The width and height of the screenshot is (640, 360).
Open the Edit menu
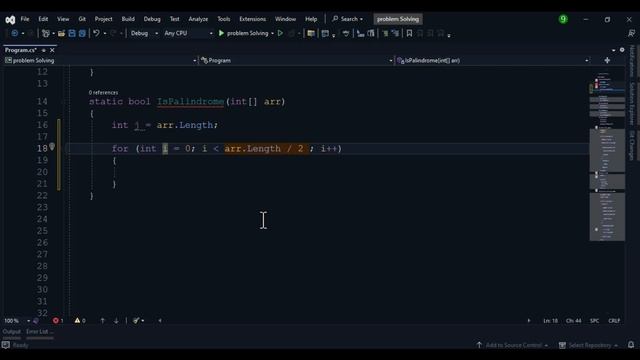click(43, 19)
